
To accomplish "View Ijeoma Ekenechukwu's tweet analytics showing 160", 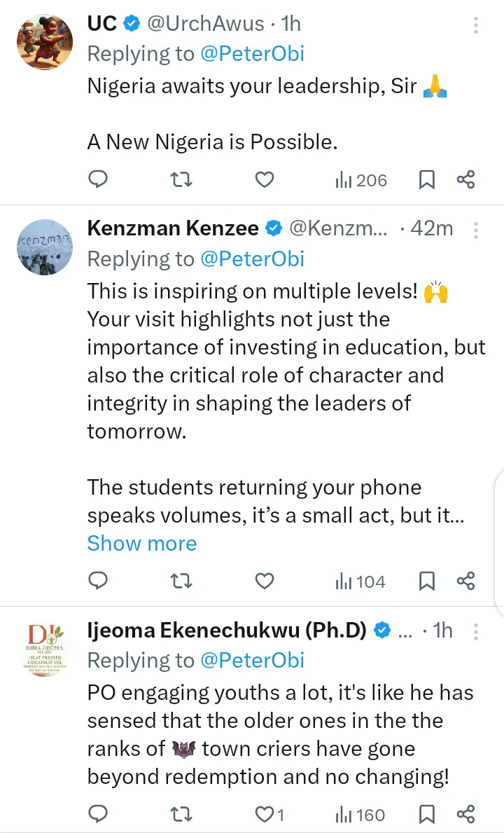I will coord(360,814).
